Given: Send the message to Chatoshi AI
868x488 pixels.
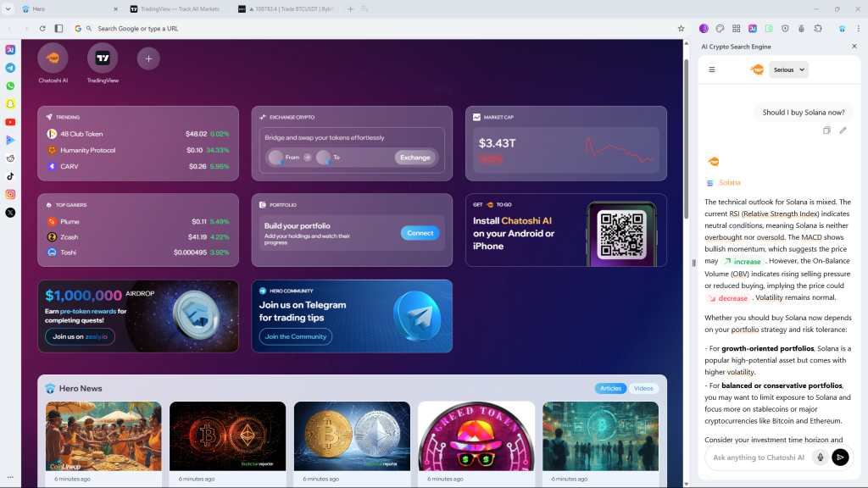Looking at the screenshot, I should (840, 457).
